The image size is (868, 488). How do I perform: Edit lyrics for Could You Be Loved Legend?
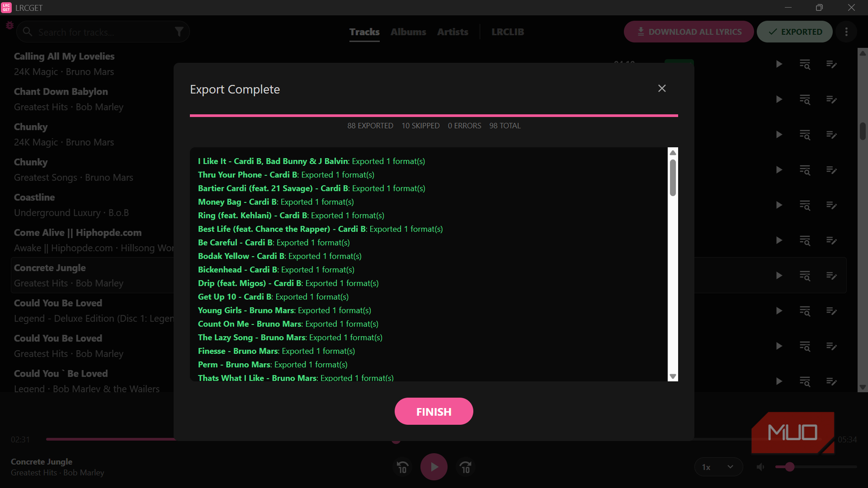tap(831, 311)
